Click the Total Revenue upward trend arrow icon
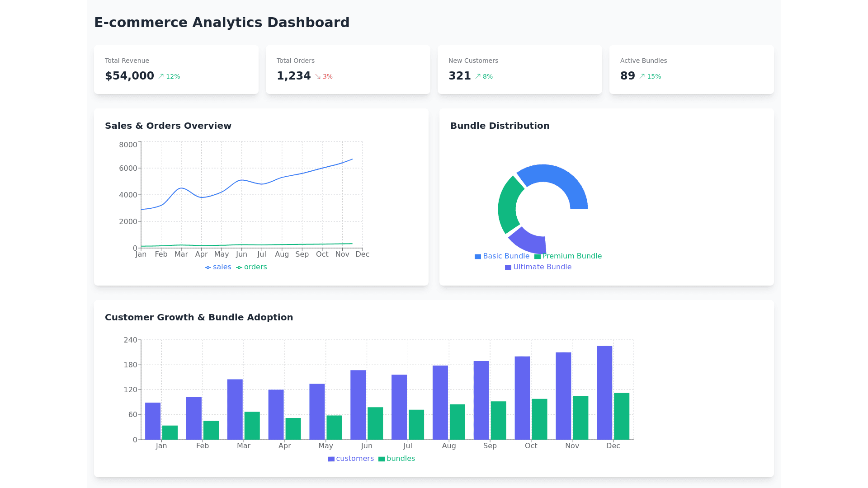Image resolution: width=868 pixels, height=488 pixels. (161, 76)
